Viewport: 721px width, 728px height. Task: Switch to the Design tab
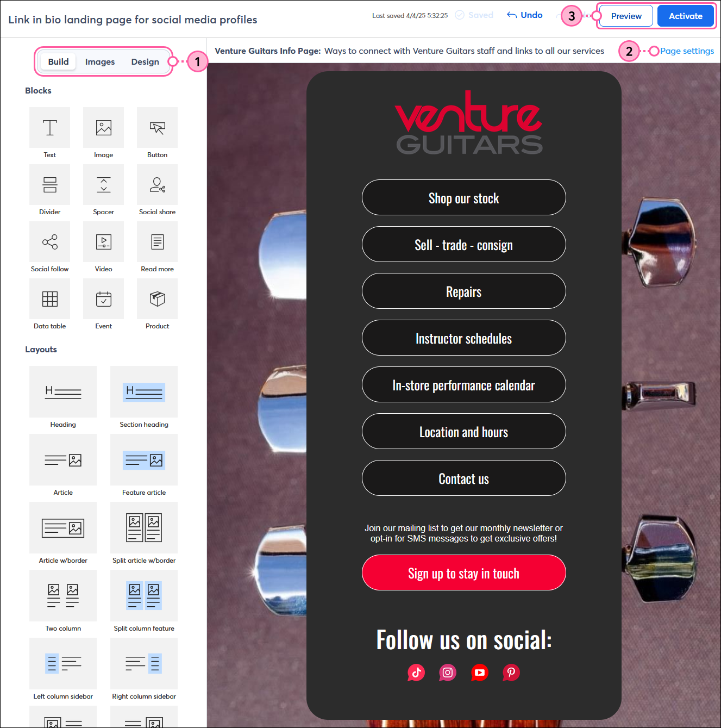point(145,61)
